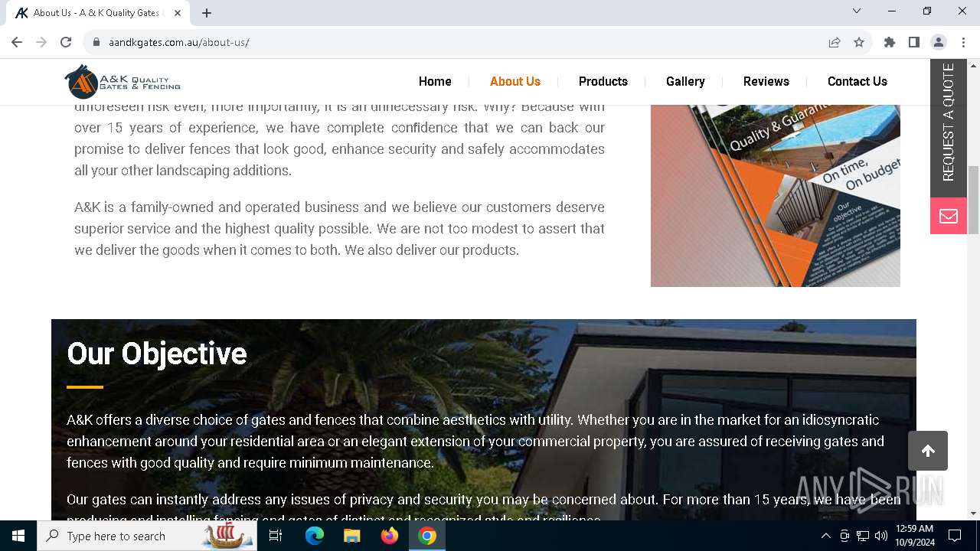Click the Chrome taskbar icon
This screenshot has height=551, width=980.
[427, 536]
